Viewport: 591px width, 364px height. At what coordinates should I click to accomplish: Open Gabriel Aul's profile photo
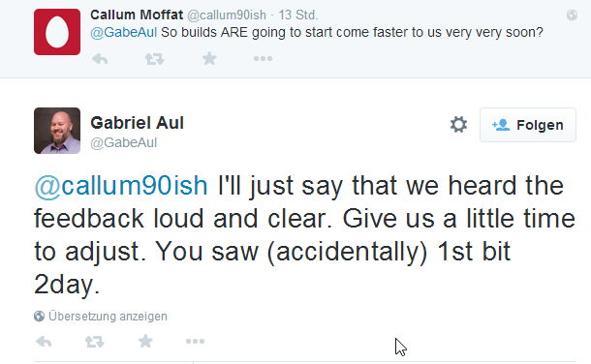point(57,131)
